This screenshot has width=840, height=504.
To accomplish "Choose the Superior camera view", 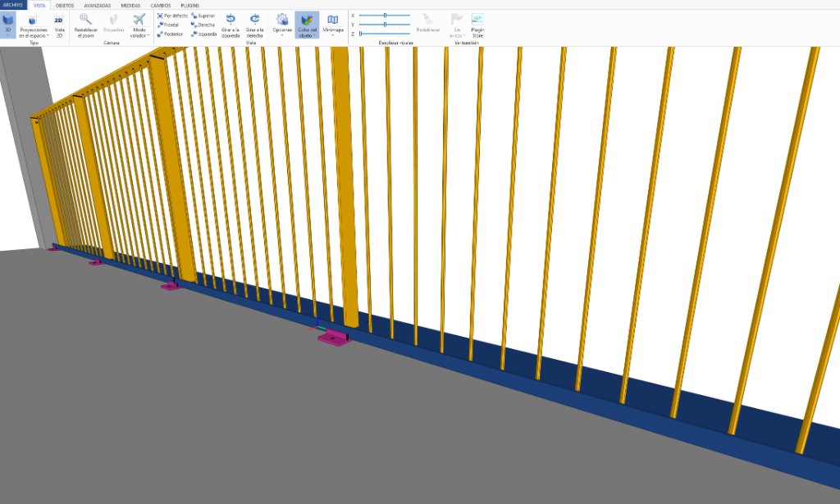I will [203, 16].
